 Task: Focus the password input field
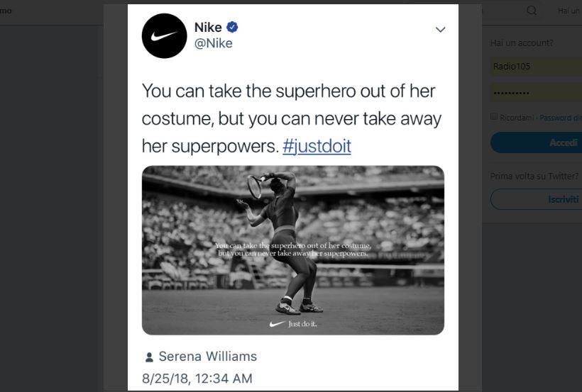(536, 93)
